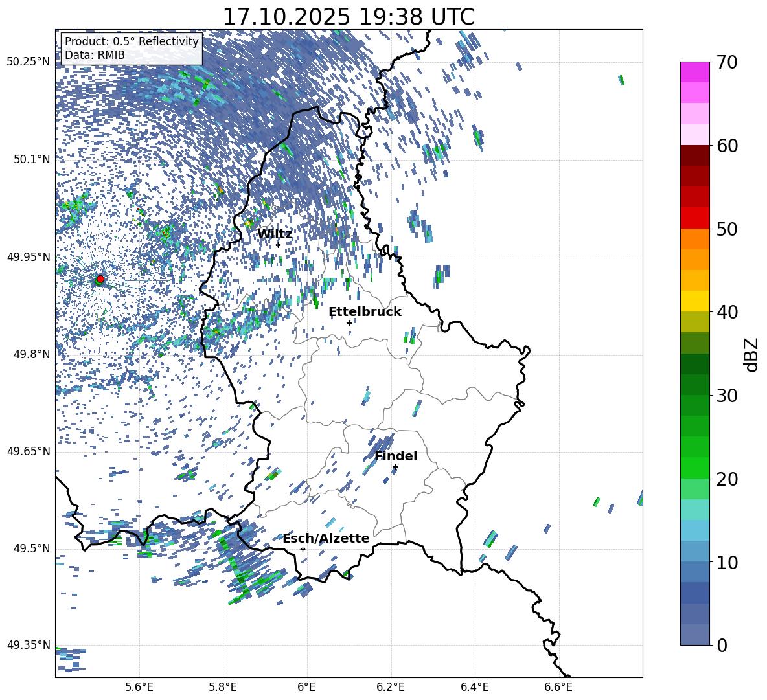The height and width of the screenshot is (700, 767).
Task: Click the 6°E longitude tick label
Action: tap(306, 686)
